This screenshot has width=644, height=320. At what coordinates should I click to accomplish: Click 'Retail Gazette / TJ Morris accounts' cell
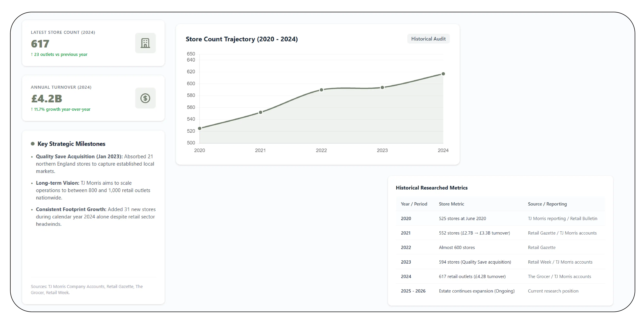pos(562,233)
